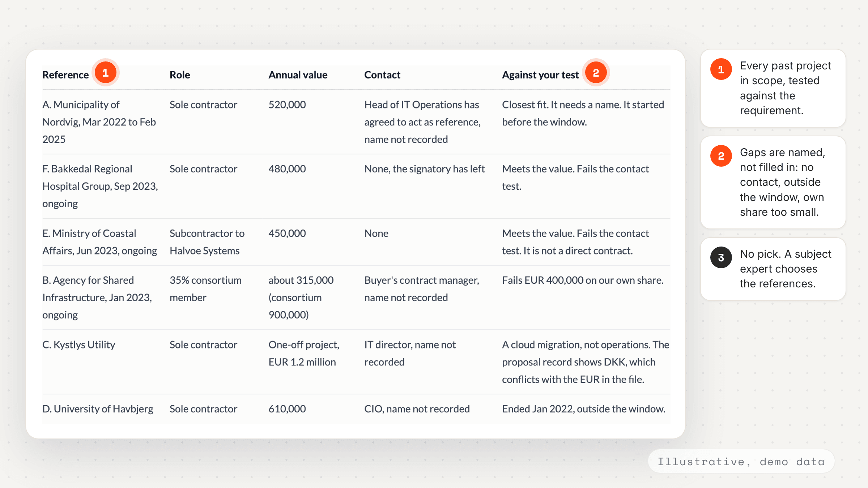Click the not a direct contract text
The height and width of the screenshot is (488, 868).
pos(578,251)
